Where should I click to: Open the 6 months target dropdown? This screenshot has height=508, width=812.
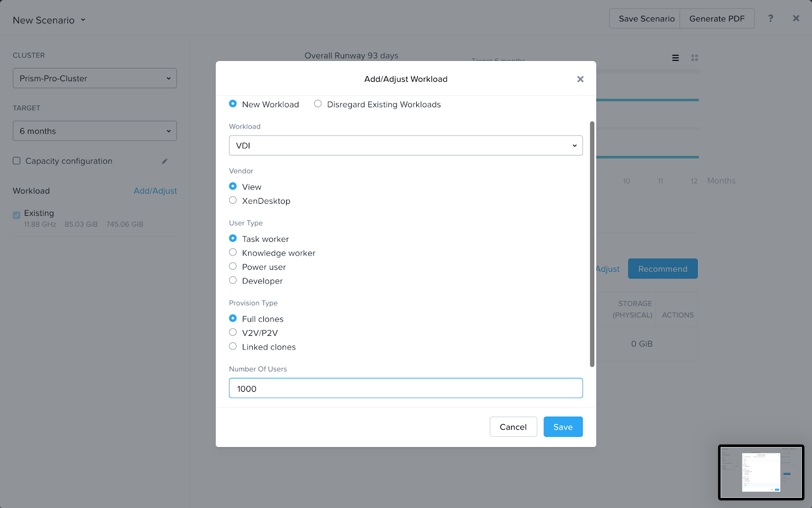95,131
